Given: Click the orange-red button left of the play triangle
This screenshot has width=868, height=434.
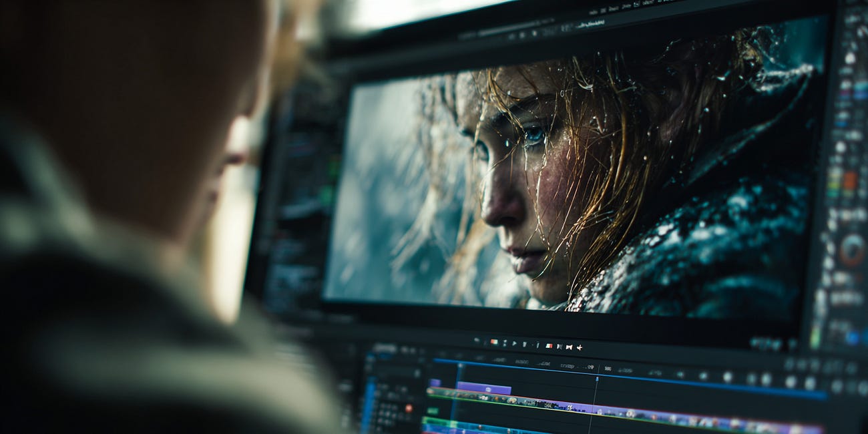Looking at the screenshot, I should [x=494, y=342].
